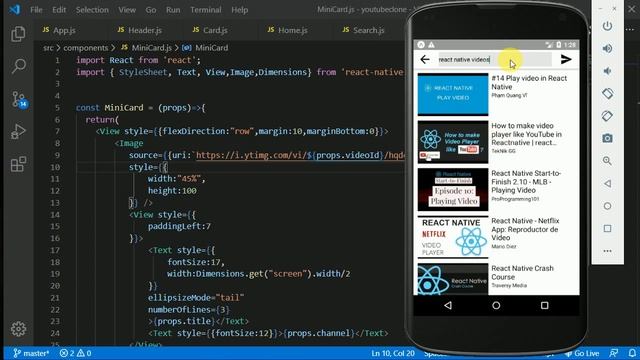
Task: Open Edit menu
Action: point(59,10)
